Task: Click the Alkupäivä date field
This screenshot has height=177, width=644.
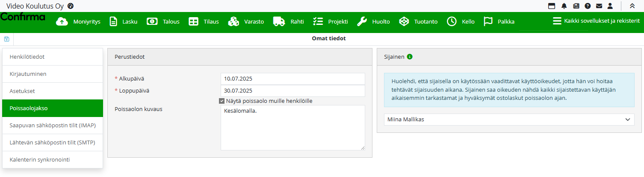Action: [292, 79]
